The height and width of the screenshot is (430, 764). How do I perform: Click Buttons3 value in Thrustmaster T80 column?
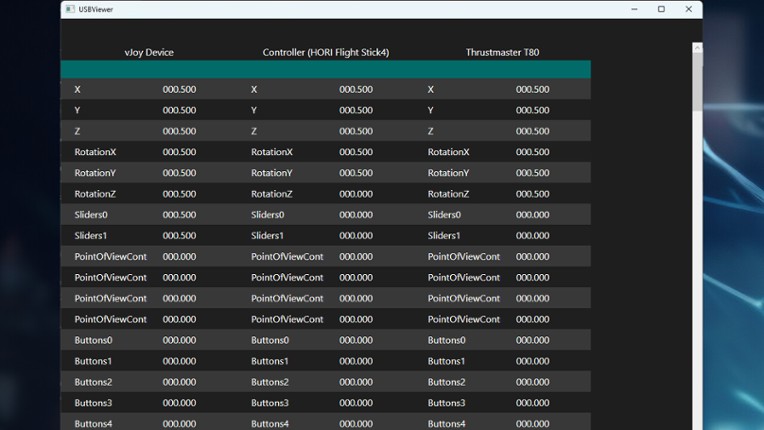click(x=532, y=403)
